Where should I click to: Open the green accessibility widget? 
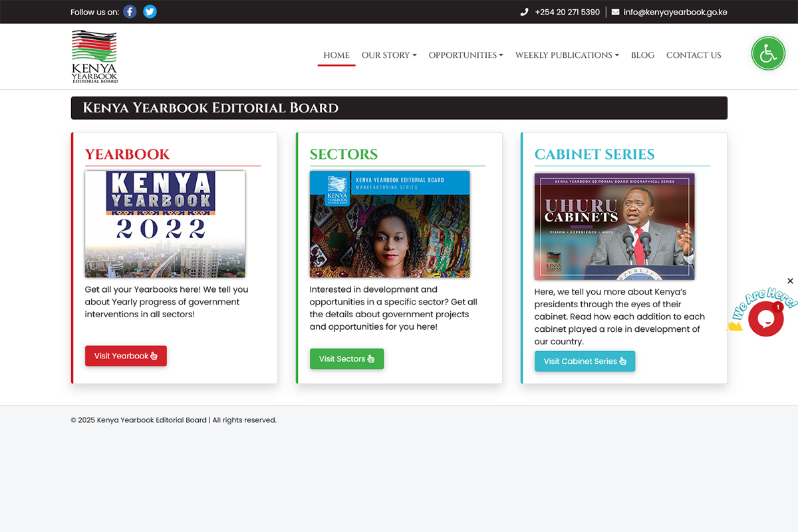pos(768,53)
